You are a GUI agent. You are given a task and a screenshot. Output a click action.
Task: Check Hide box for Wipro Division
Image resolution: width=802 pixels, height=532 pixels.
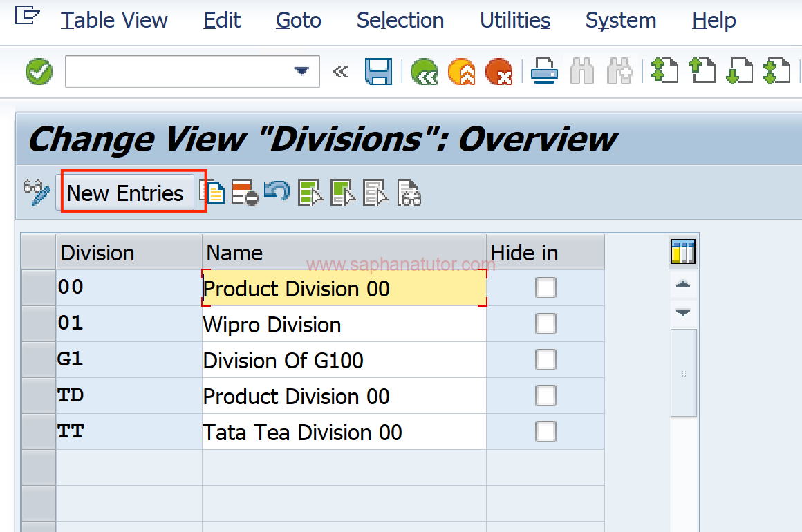pyautogui.click(x=545, y=323)
